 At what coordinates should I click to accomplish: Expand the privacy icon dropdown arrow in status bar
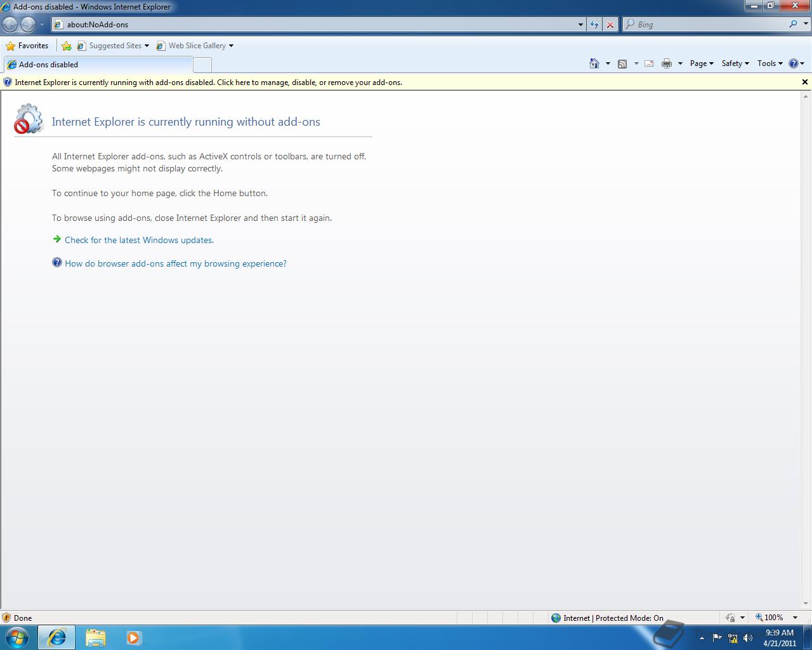pyautogui.click(x=742, y=618)
